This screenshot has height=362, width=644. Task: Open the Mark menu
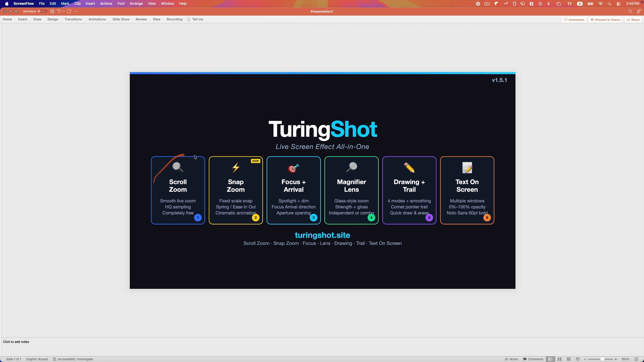tap(65, 4)
